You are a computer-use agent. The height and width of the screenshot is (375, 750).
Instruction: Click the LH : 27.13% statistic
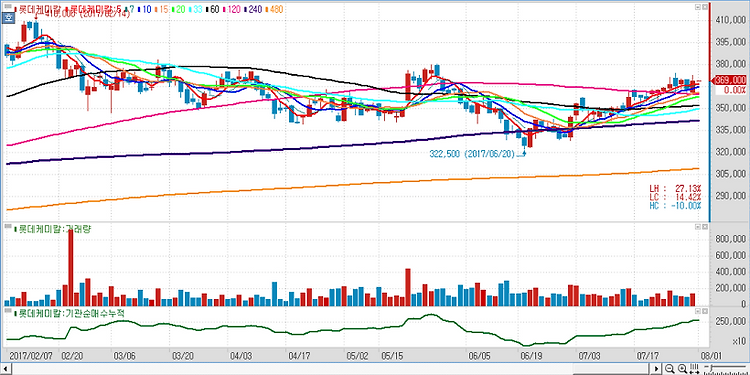click(675, 188)
